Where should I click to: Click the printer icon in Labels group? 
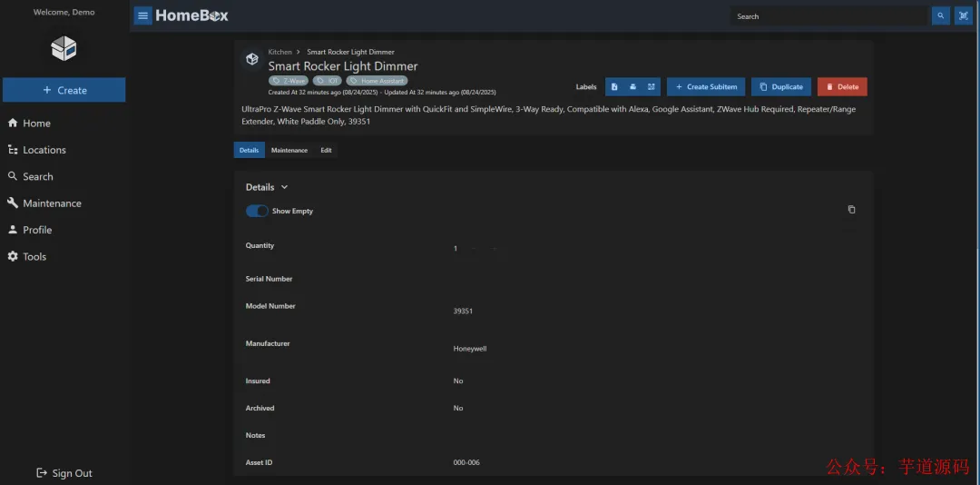[x=632, y=87]
